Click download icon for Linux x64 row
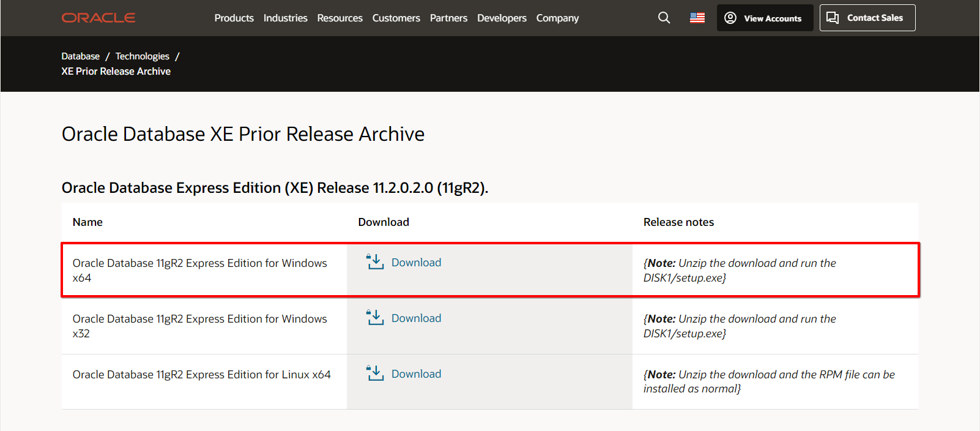The image size is (980, 431). click(x=375, y=373)
